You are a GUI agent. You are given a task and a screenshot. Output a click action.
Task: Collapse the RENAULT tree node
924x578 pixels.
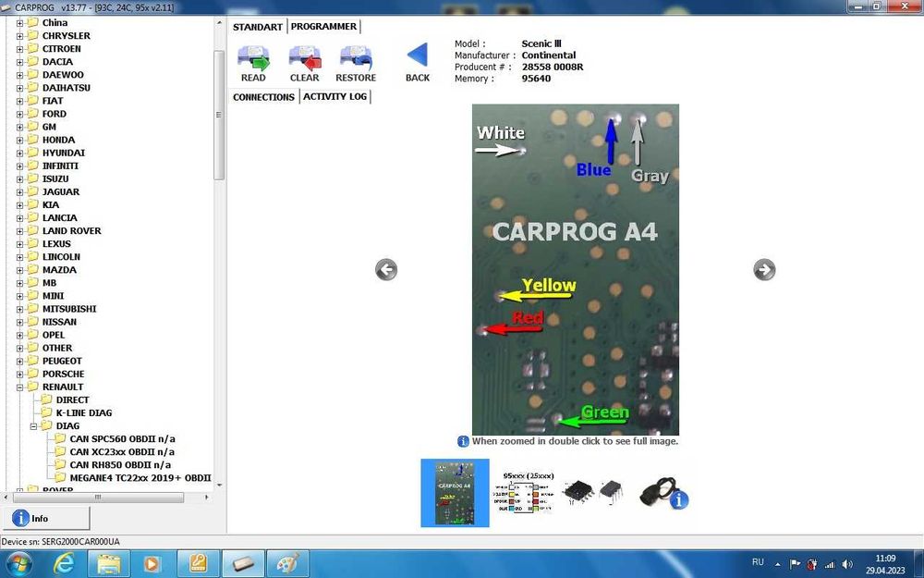tap(20, 387)
